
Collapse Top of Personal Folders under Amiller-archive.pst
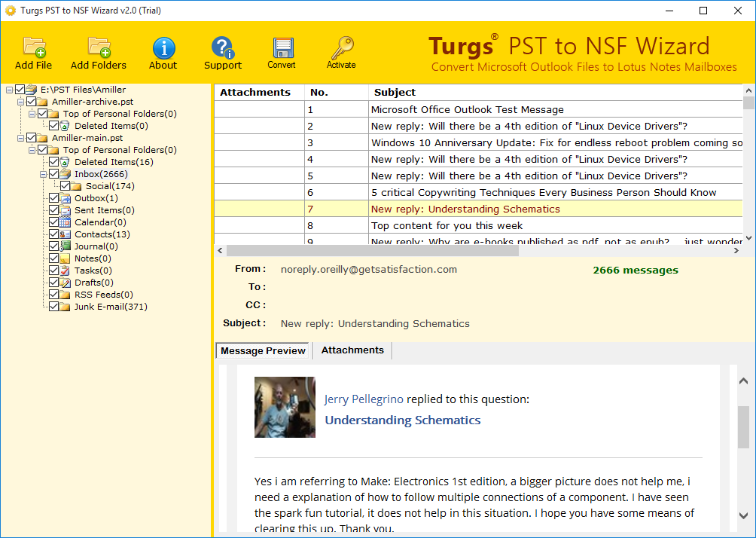tap(32, 114)
